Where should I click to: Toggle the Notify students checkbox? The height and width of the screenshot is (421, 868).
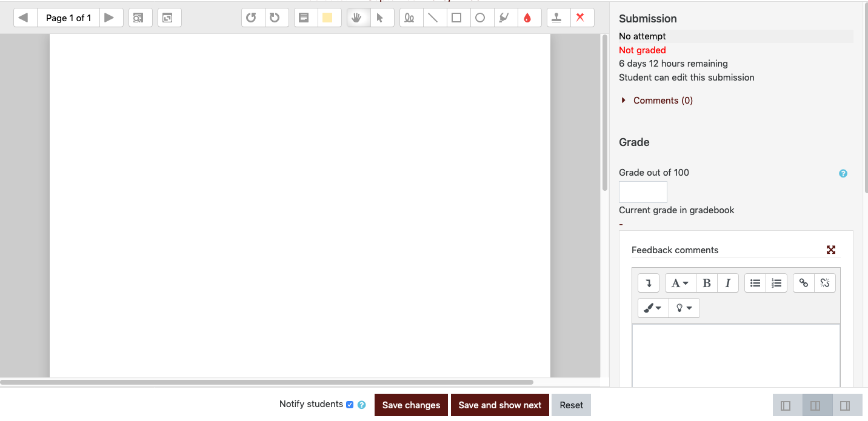pyautogui.click(x=350, y=405)
